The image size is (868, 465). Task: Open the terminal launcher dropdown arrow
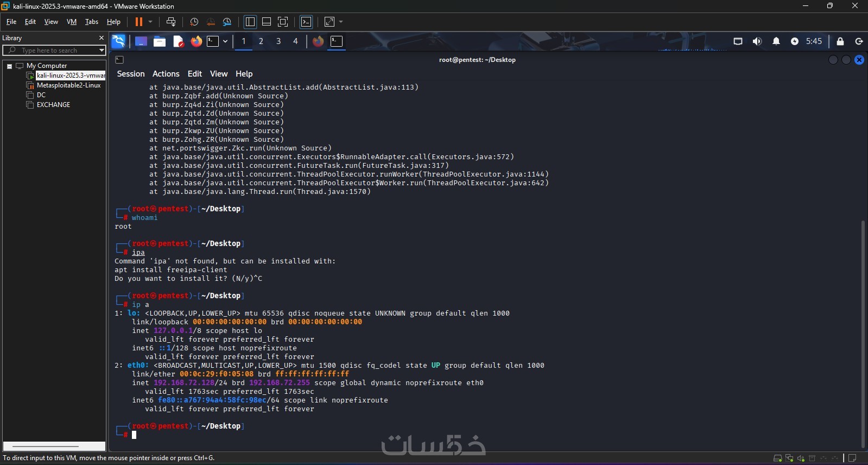point(225,41)
